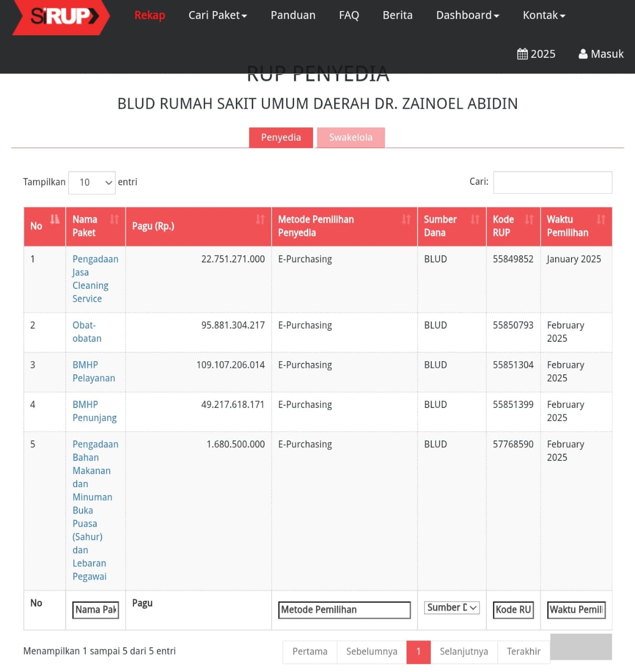The image size is (635, 672).
Task: Click the calendar icon beside 2025
Action: point(522,54)
